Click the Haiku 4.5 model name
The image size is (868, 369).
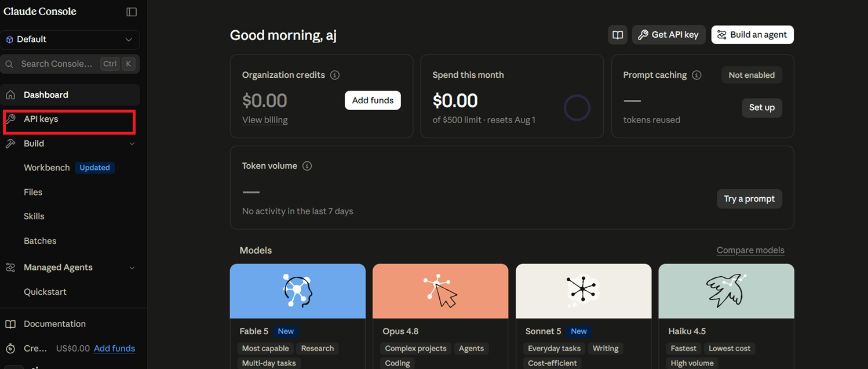tap(687, 331)
